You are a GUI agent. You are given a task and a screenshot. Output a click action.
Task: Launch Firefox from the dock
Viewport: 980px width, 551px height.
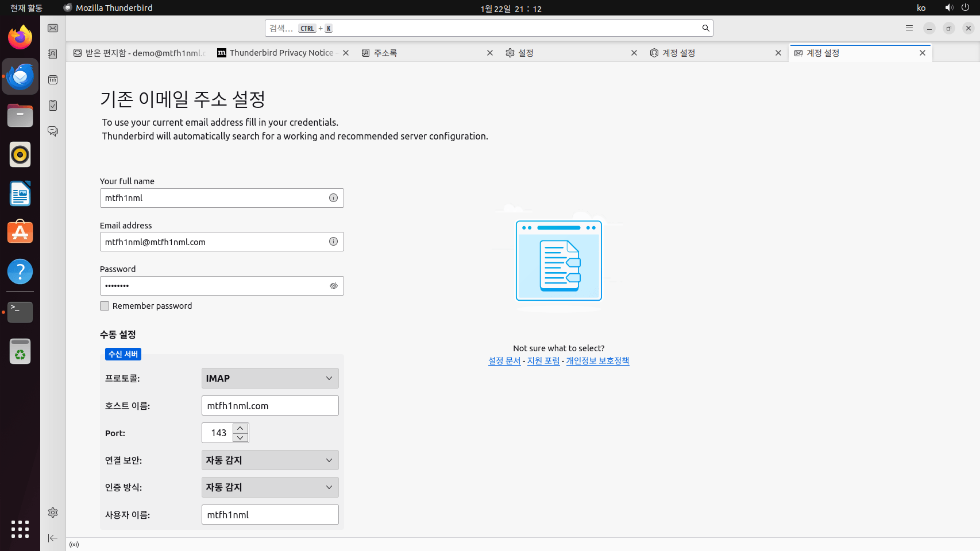[20, 37]
